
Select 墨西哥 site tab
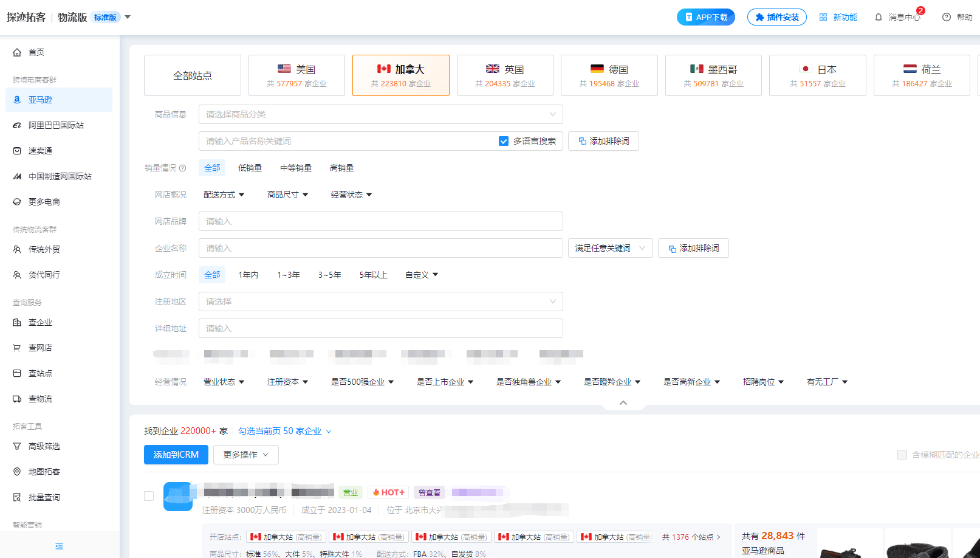pyautogui.click(x=713, y=75)
